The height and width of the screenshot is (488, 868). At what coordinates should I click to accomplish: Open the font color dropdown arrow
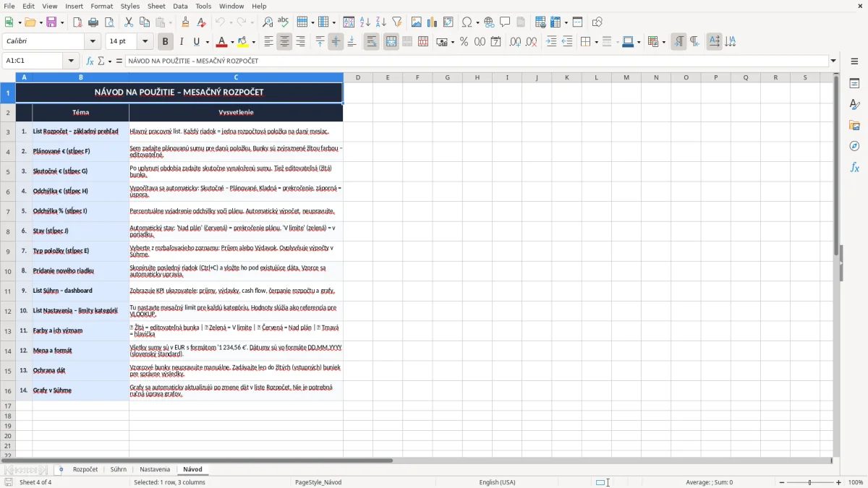232,42
